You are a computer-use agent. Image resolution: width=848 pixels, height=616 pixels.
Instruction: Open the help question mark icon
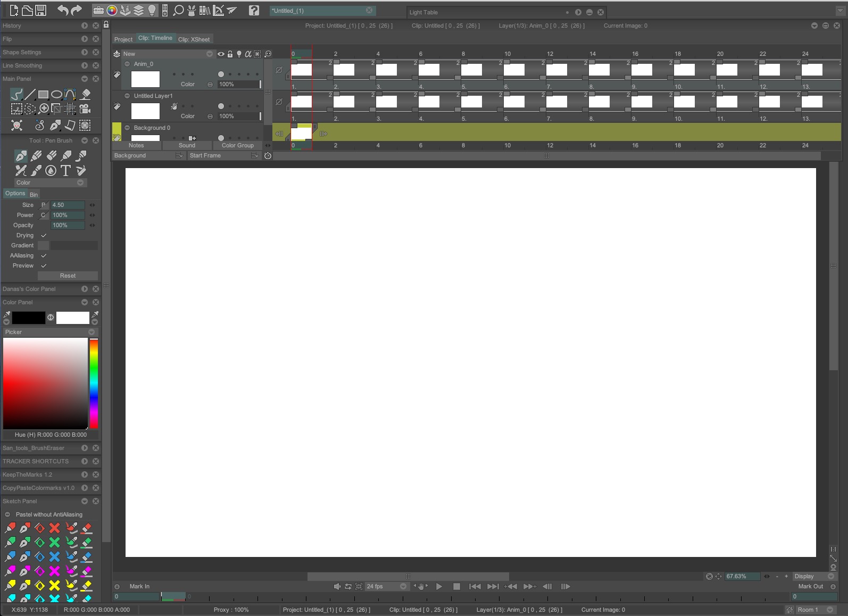(x=254, y=10)
